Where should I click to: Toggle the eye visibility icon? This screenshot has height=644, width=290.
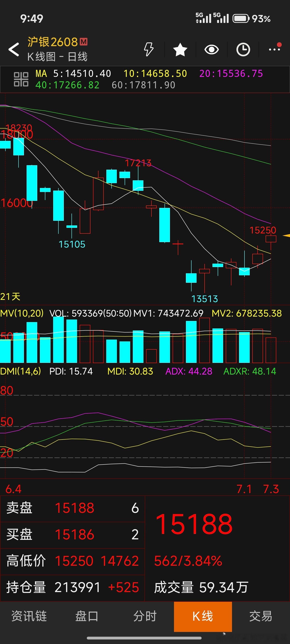pyautogui.click(x=212, y=49)
